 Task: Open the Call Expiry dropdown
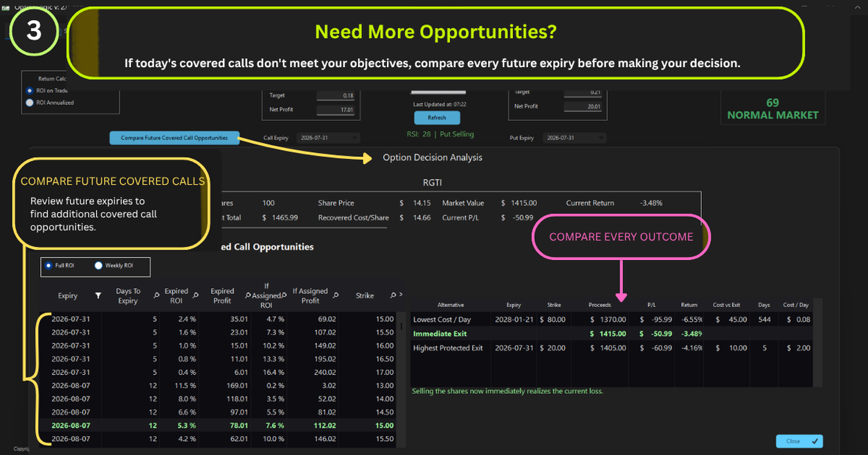(328, 138)
